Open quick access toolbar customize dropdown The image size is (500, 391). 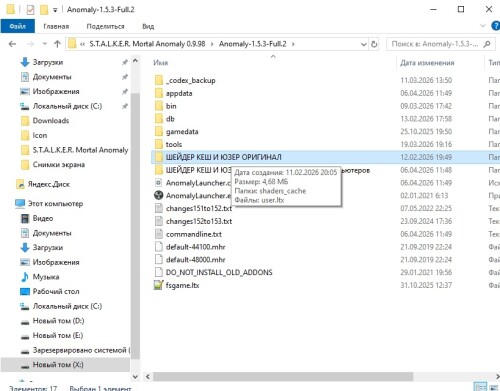coord(55,10)
